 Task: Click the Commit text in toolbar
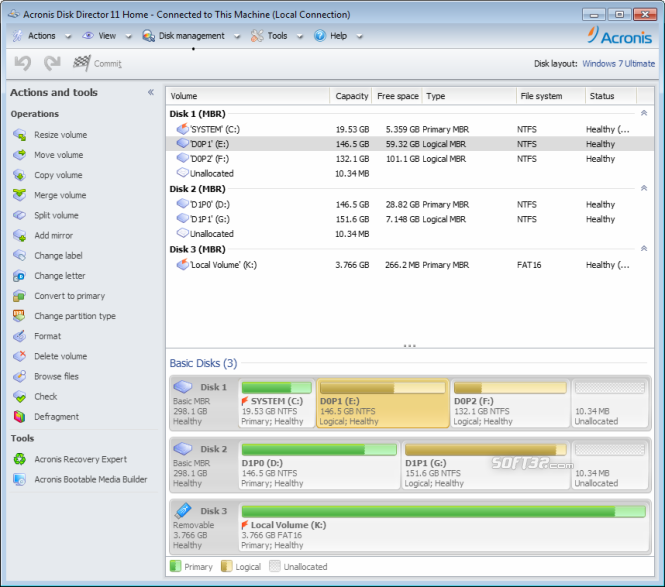click(108, 64)
